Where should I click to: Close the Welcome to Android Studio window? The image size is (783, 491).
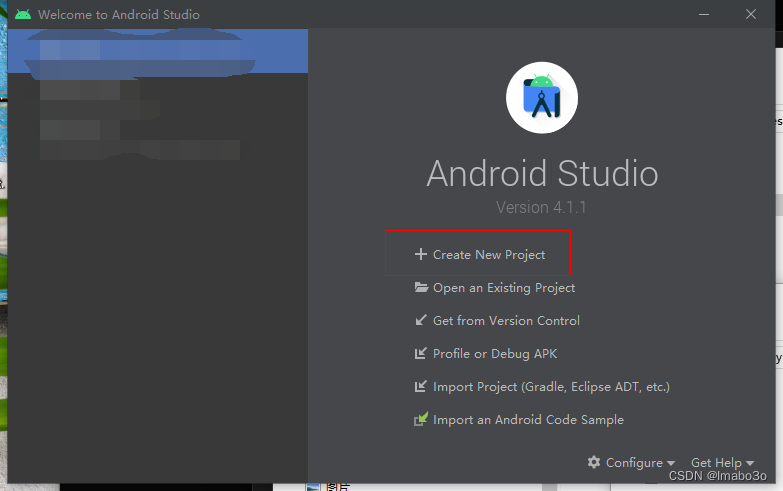coord(751,14)
